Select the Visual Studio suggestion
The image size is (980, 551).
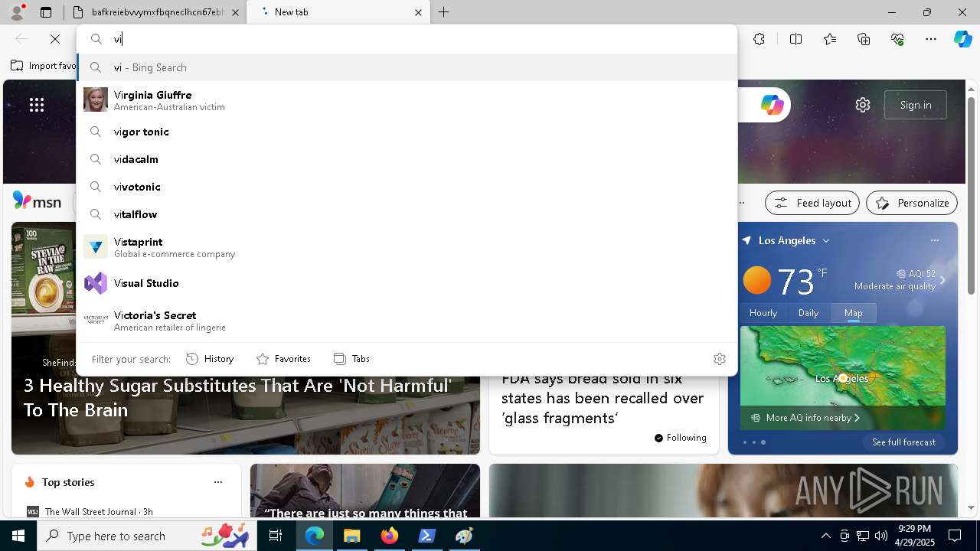[x=407, y=283]
